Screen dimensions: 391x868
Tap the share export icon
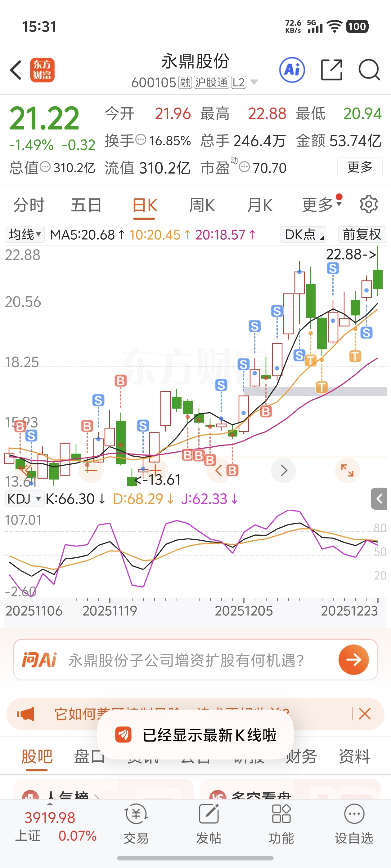(331, 70)
